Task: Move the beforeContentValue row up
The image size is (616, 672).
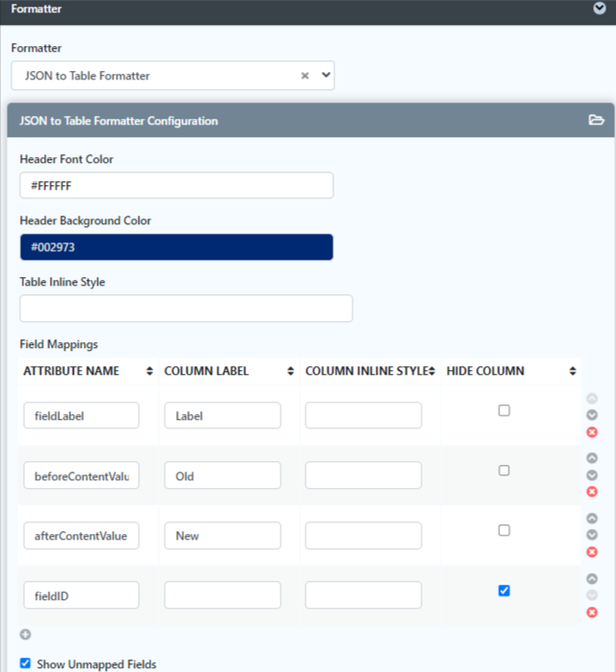Action: 592,458
